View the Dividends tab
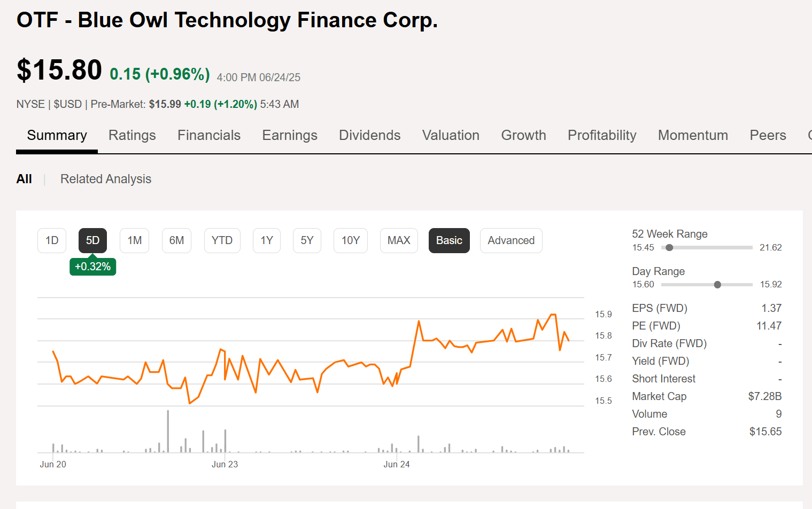Viewport: 812px width, 509px height. click(x=369, y=135)
